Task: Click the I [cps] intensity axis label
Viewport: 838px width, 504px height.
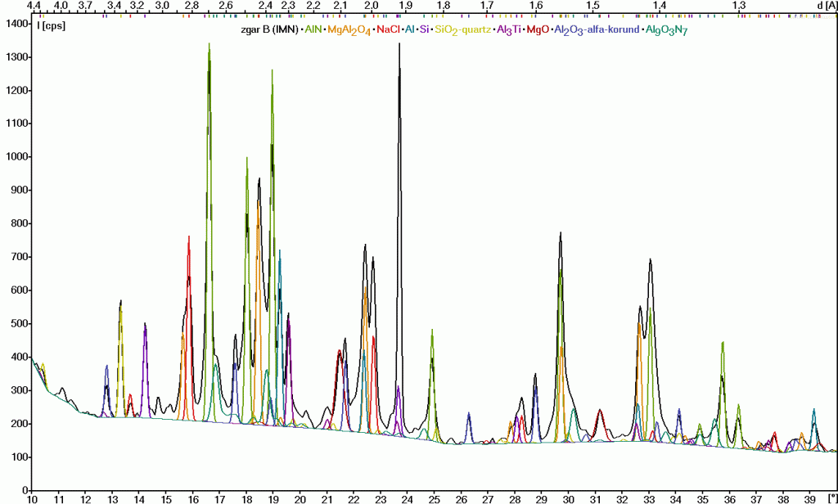Action: tap(52, 25)
